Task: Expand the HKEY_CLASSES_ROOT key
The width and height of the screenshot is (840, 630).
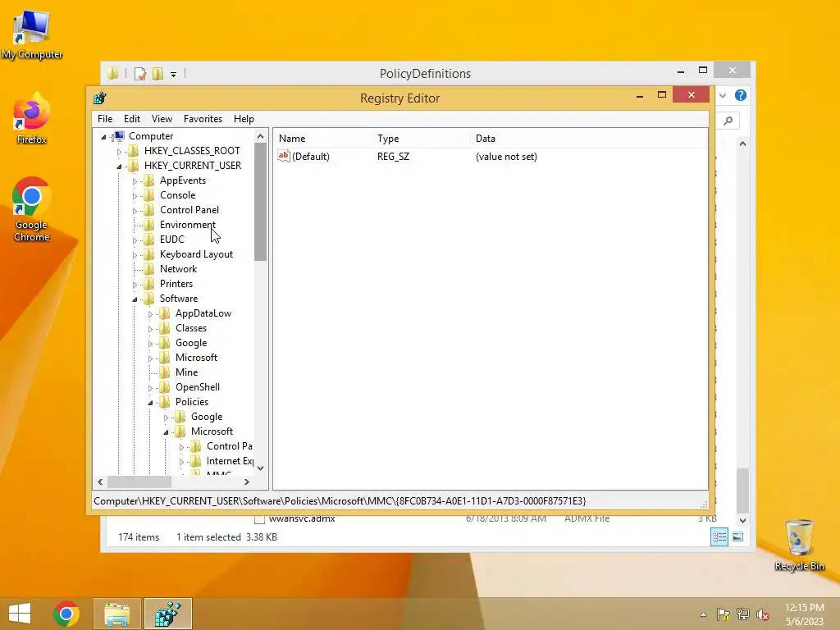Action: point(119,152)
